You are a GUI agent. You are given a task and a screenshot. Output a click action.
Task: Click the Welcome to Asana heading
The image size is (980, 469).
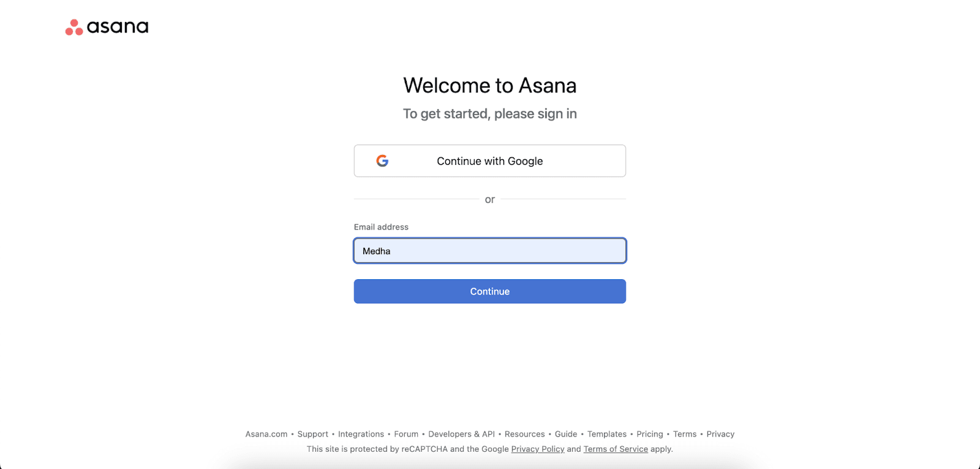490,85
